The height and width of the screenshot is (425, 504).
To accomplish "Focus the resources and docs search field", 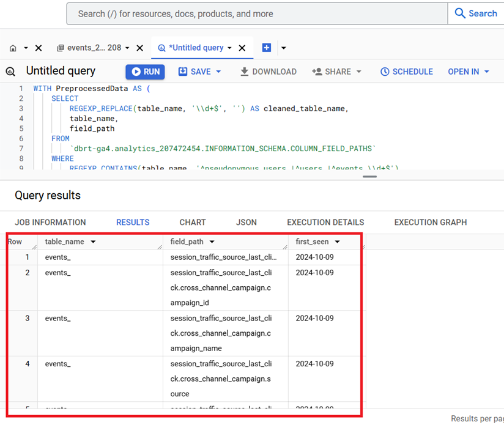I will pyautogui.click(x=257, y=14).
